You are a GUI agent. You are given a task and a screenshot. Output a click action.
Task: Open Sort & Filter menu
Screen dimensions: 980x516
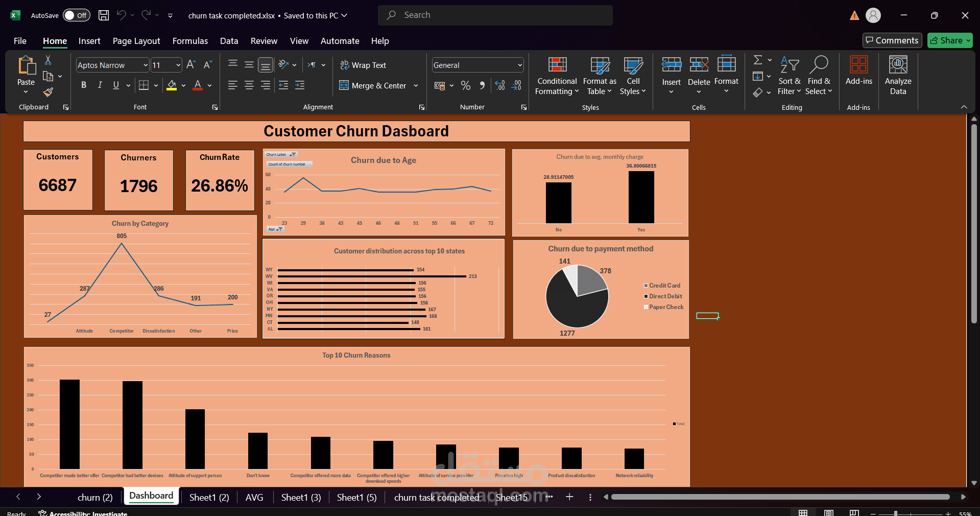click(790, 76)
